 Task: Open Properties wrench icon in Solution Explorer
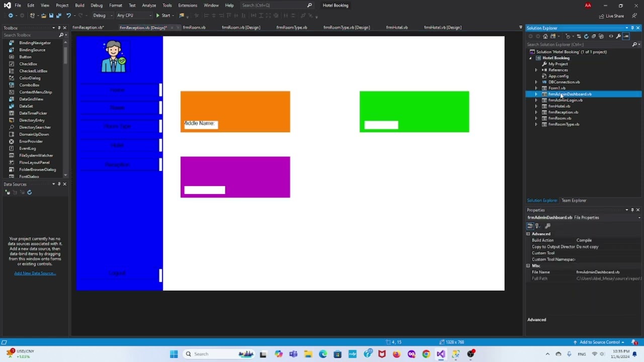point(618,36)
